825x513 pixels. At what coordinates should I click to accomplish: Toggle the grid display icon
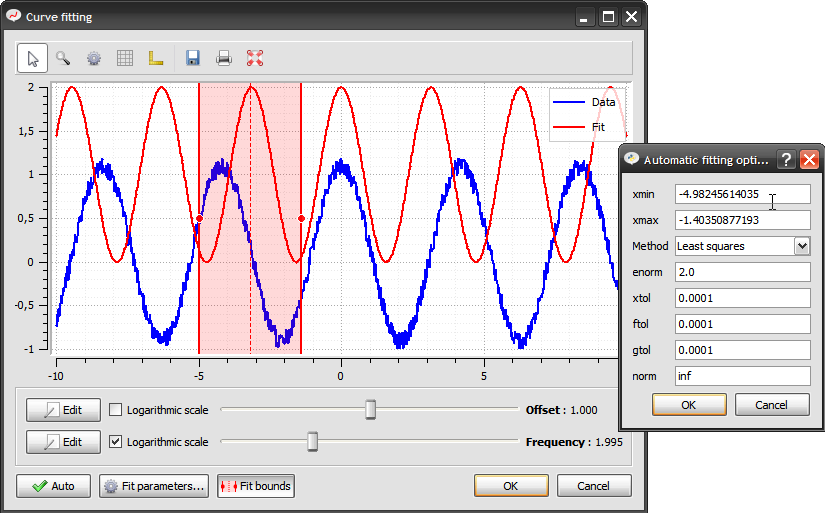pos(125,58)
